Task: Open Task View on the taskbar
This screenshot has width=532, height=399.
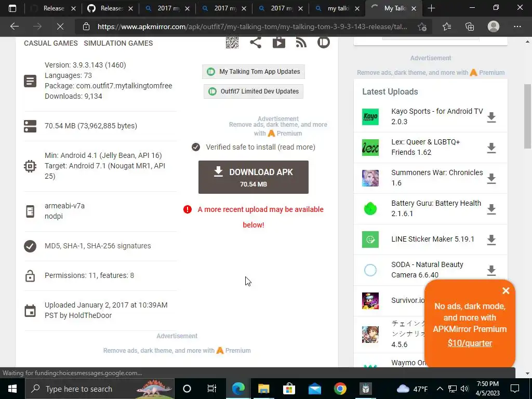Action: [212, 389]
